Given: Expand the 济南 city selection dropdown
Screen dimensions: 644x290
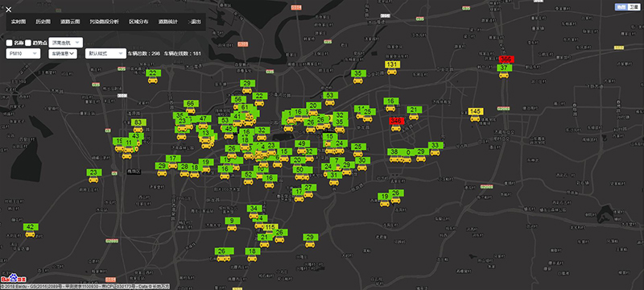Looking at the screenshot, I should coord(66,43).
